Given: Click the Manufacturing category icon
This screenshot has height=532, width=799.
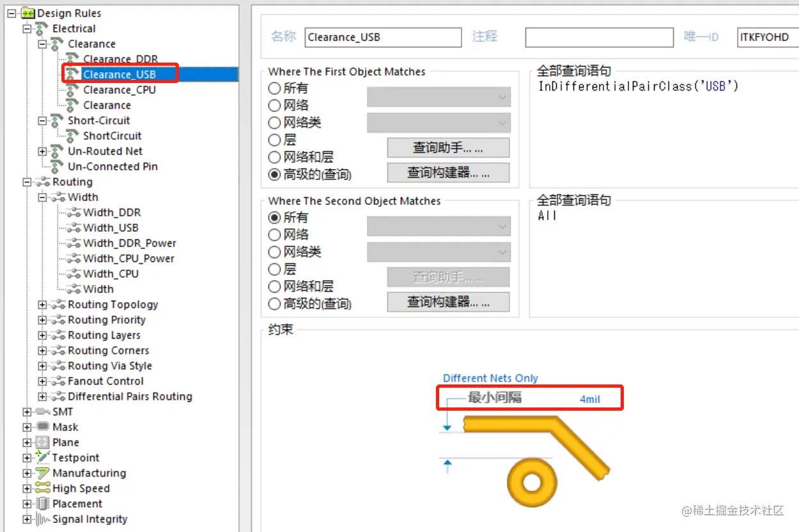Looking at the screenshot, I should coord(43,473).
